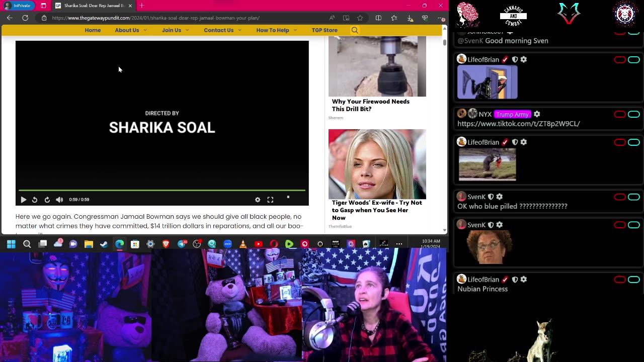Click the How To Help menu label
Image resolution: width=644 pixels, height=362 pixels.
273,30
